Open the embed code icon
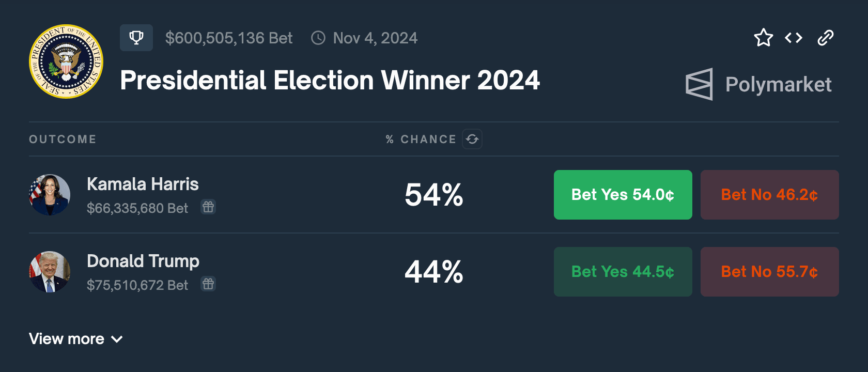The width and height of the screenshot is (868, 372). pyautogui.click(x=794, y=38)
